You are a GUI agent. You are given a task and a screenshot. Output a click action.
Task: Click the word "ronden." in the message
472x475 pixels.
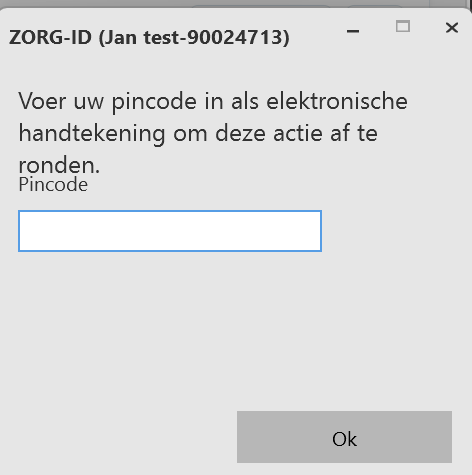[x=59, y=165]
